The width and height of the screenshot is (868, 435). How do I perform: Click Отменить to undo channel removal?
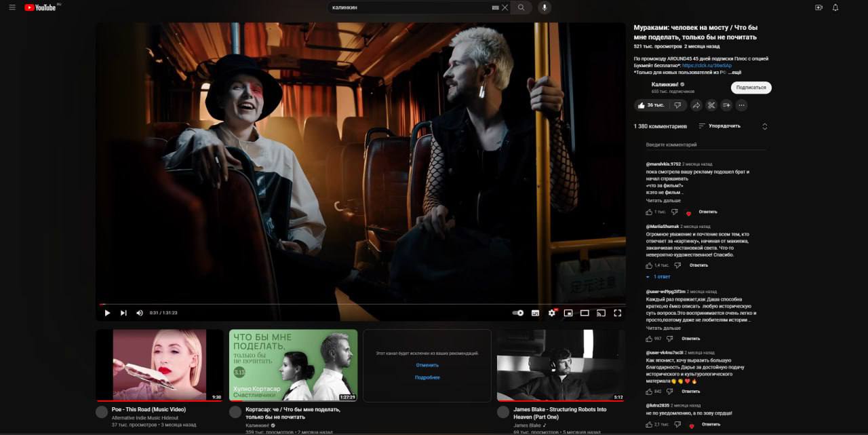[427, 365]
